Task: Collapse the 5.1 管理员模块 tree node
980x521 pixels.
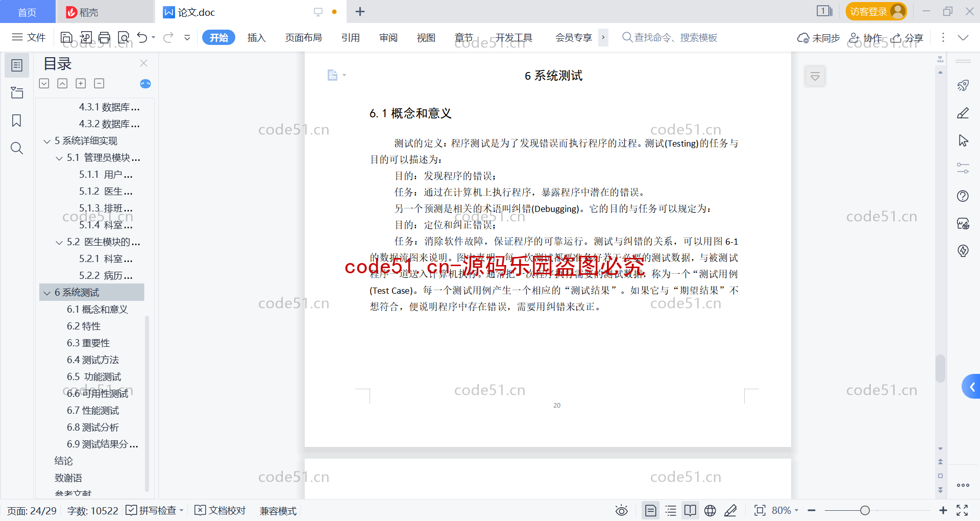Action: coord(59,158)
